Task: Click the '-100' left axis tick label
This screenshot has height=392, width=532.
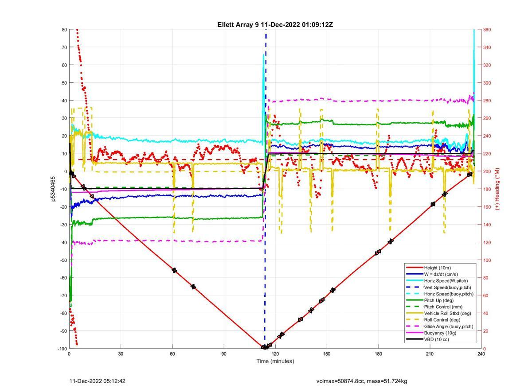Action: click(62, 349)
